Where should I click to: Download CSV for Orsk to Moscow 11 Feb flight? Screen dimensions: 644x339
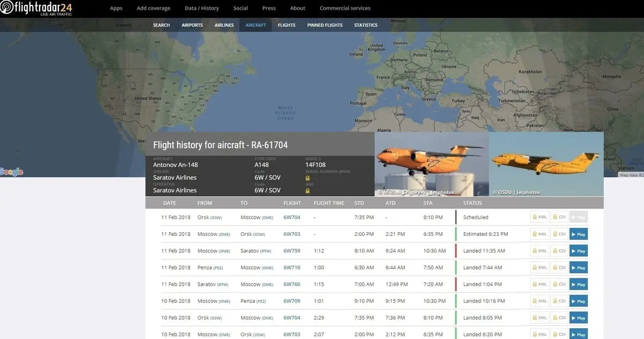tap(559, 217)
